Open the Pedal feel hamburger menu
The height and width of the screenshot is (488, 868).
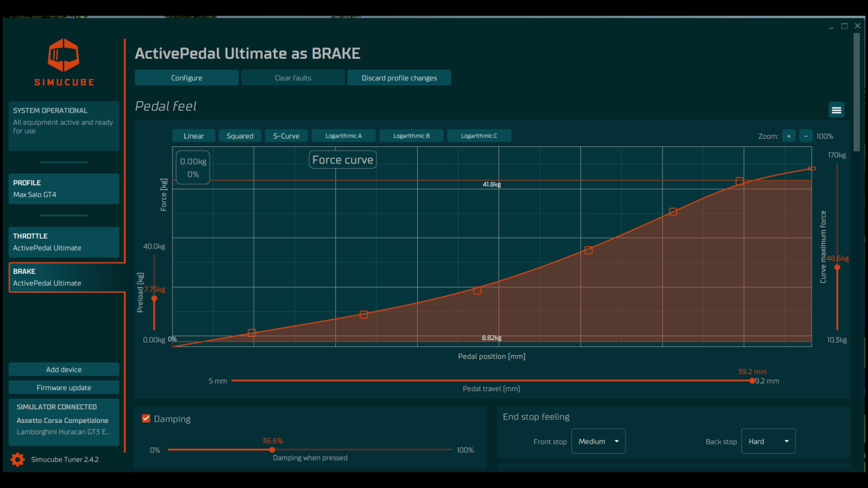(x=837, y=110)
